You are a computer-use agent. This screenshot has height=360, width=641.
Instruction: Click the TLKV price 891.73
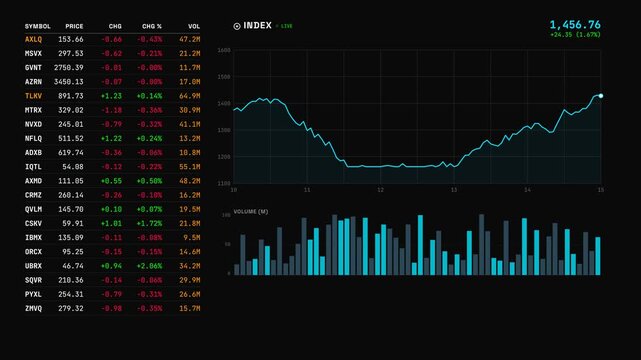tap(71, 96)
